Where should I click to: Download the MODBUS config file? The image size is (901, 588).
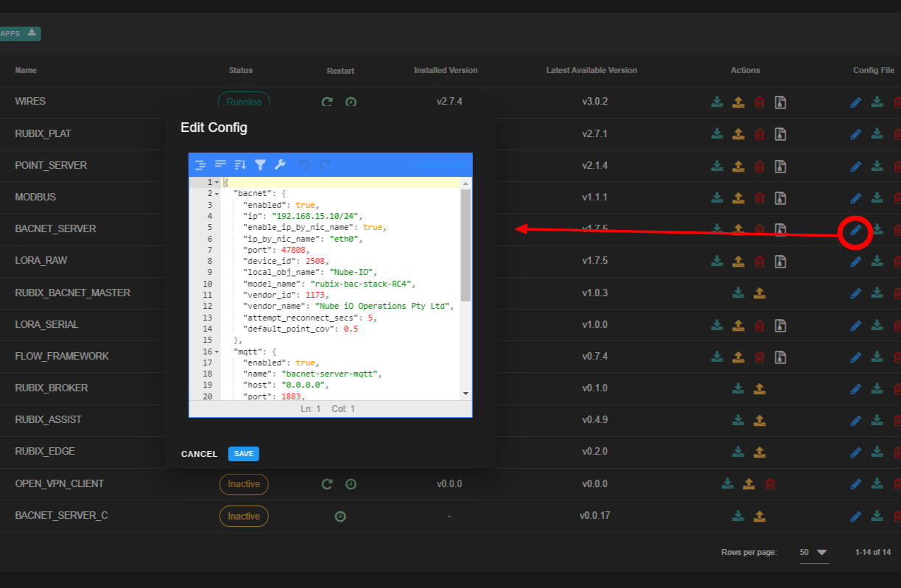pos(877,197)
